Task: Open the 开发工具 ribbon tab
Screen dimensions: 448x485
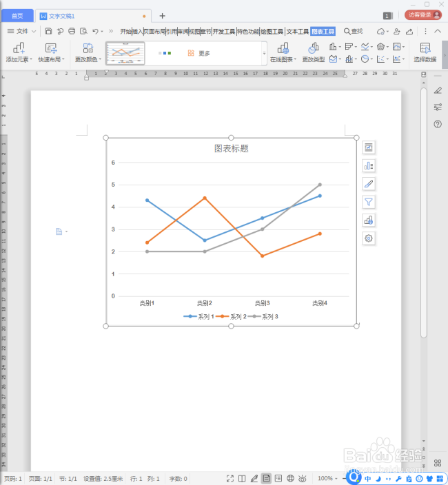Action: tap(224, 31)
